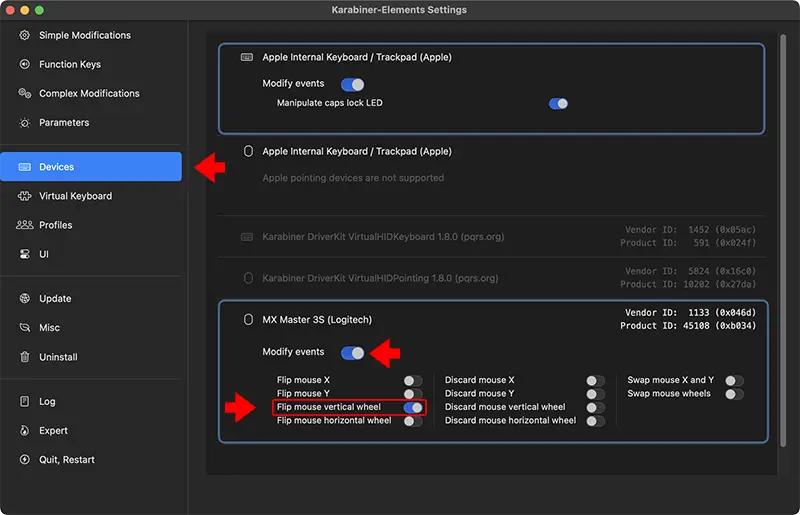Enable Discard mouse Y switch
This screenshot has width=800, height=515.
[x=595, y=394]
